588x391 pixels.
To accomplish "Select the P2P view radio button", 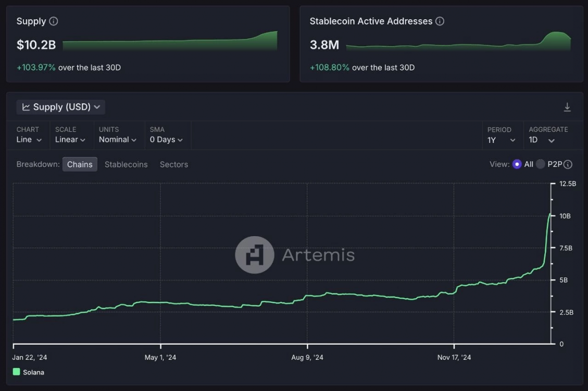I will (x=541, y=164).
